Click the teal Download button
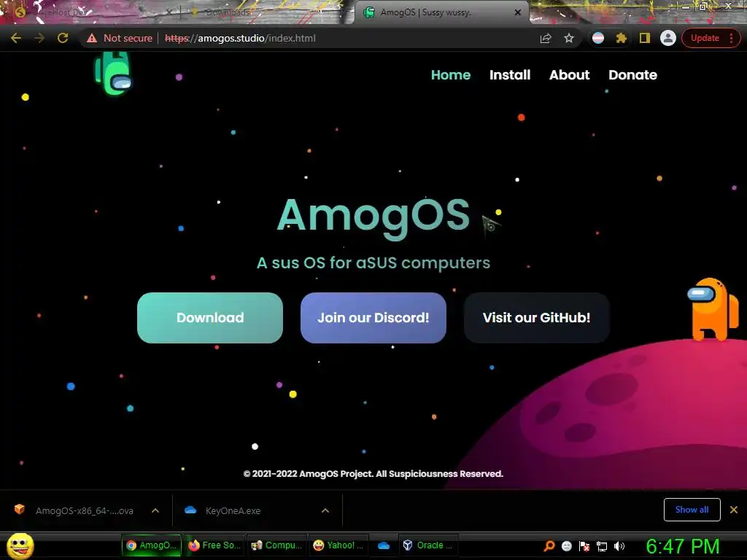Image resolution: width=747 pixels, height=560 pixels. click(210, 318)
